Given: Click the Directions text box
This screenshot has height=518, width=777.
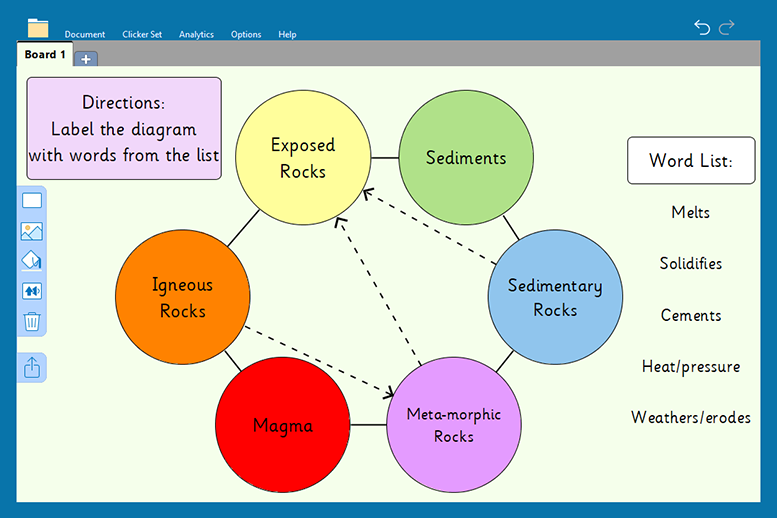Looking at the screenshot, I should pos(124,129).
